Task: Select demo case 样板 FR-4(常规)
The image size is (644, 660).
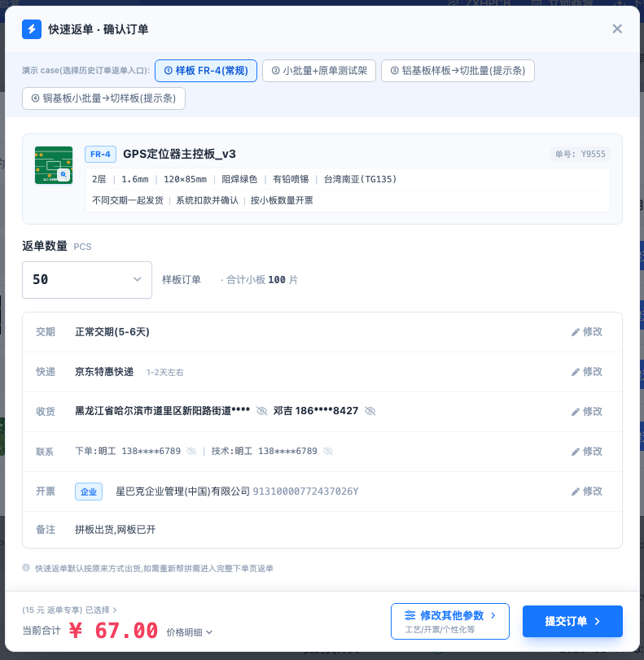Action: 206,71
